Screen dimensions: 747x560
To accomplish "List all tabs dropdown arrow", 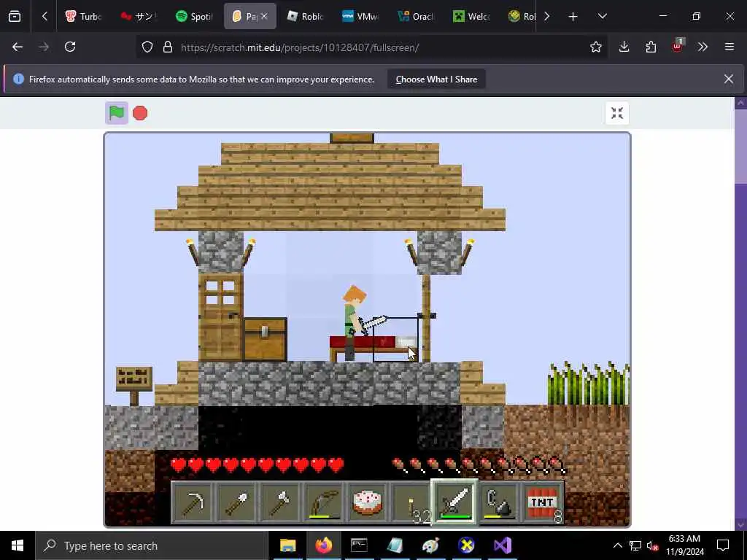I will (x=602, y=17).
